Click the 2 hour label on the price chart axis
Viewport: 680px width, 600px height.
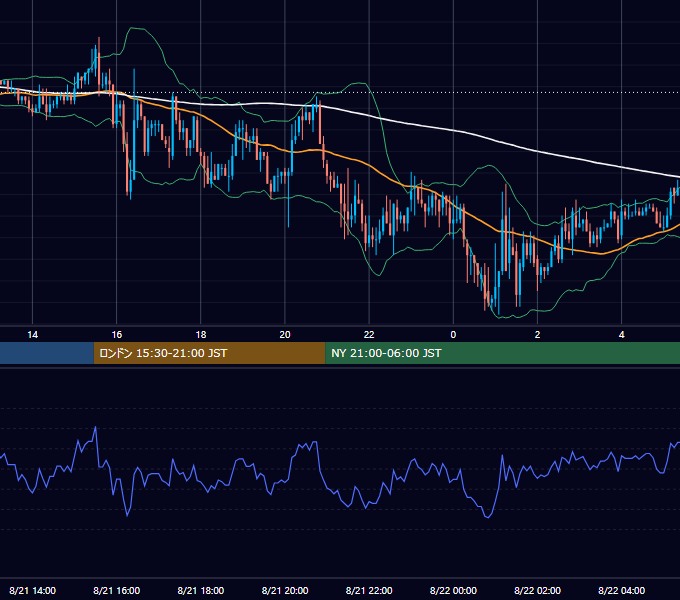(x=537, y=335)
